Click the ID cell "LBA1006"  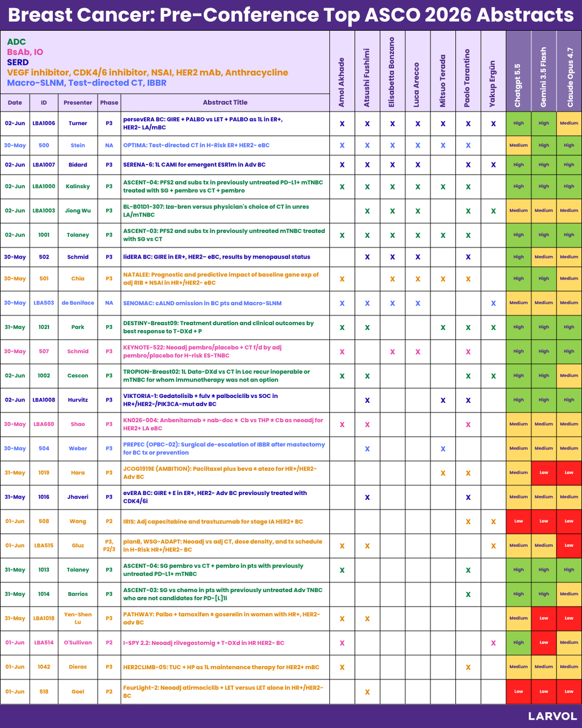click(x=44, y=123)
